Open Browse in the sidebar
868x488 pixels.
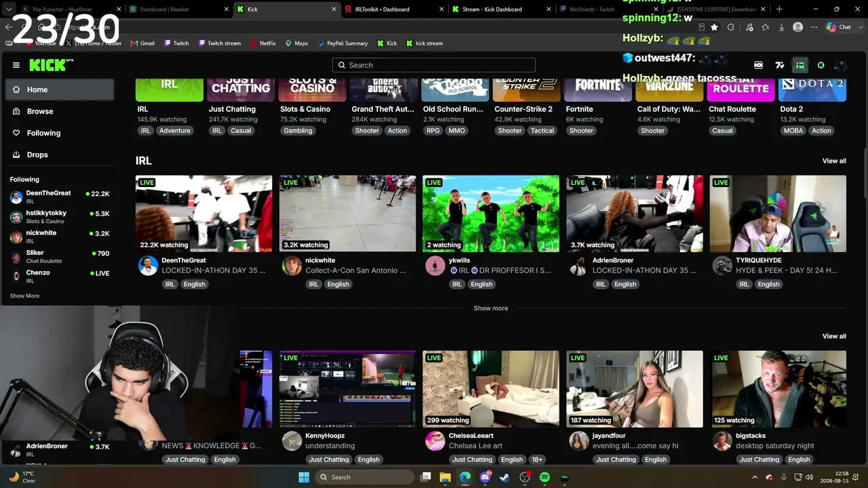[59, 111]
